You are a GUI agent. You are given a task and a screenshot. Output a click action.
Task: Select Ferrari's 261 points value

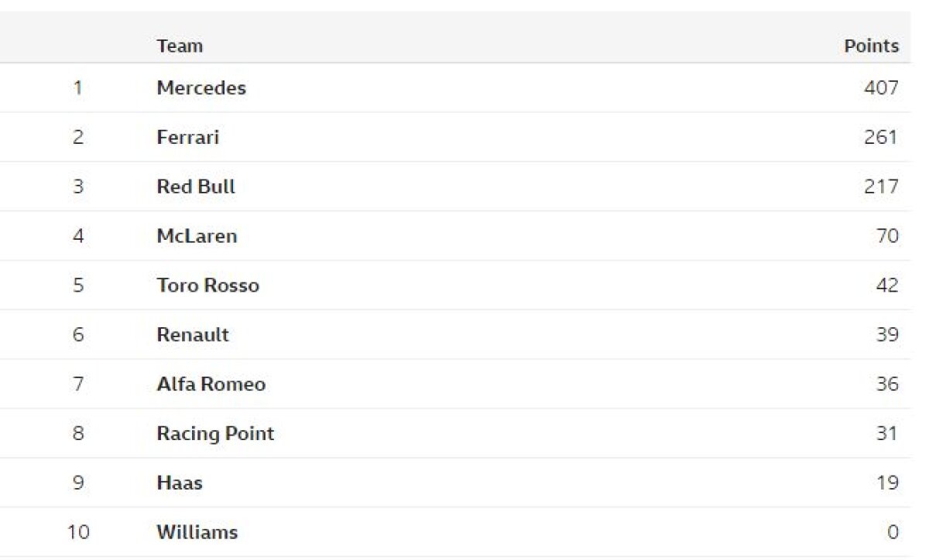tap(881, 138)
